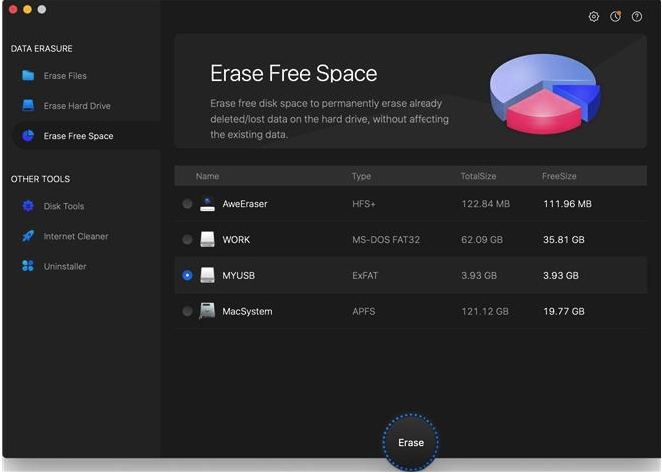Minimize the window with yellow button
Screen dimensions: 662x473
pos(27,9)
